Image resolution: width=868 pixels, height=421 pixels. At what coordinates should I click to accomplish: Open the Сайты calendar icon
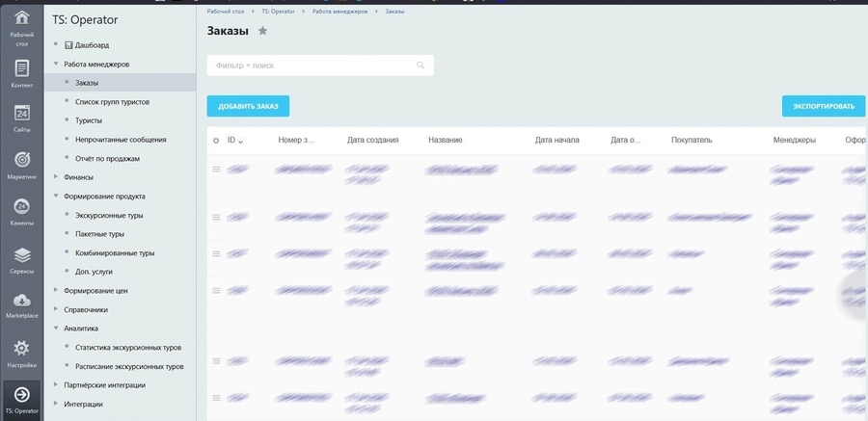point(21,114)
